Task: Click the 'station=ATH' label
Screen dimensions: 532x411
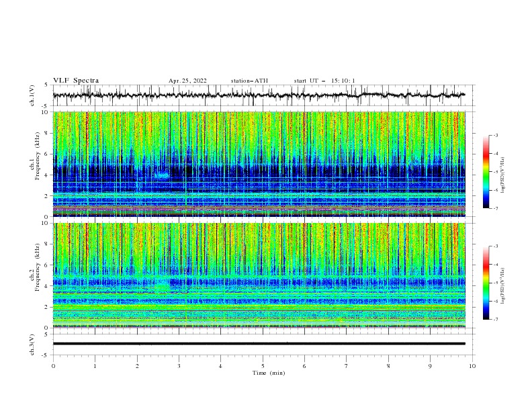Action: click(x=249, y=81)
